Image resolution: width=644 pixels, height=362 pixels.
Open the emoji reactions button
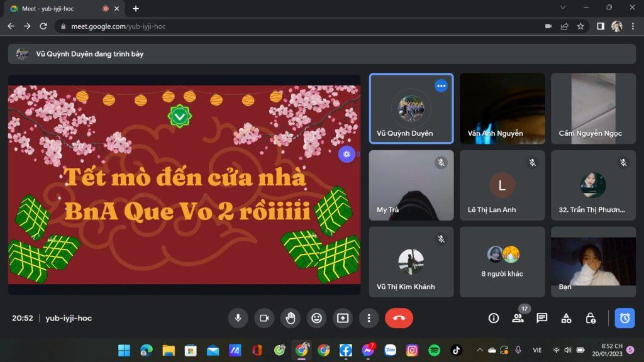pyautogui.click(x=317, y=318)
